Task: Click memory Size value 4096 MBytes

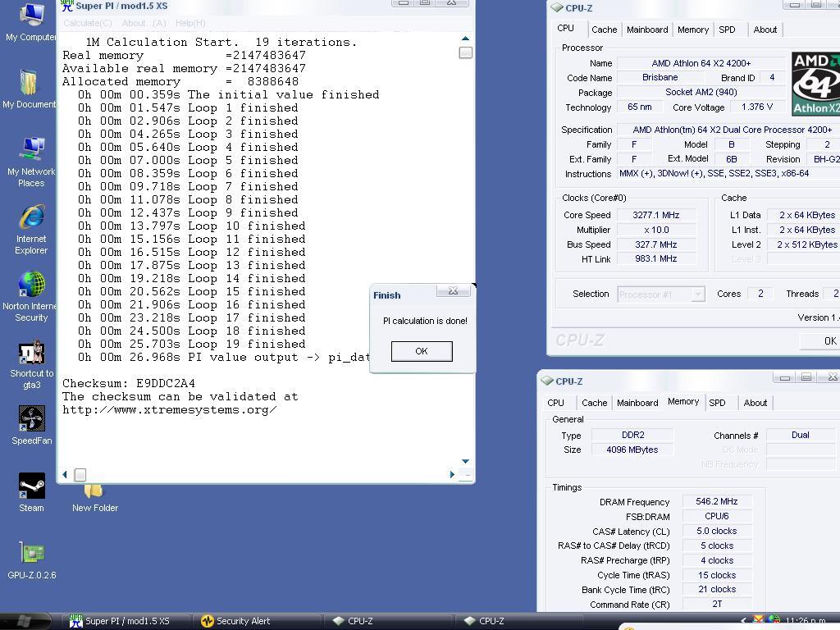Action: coord(632,450)
